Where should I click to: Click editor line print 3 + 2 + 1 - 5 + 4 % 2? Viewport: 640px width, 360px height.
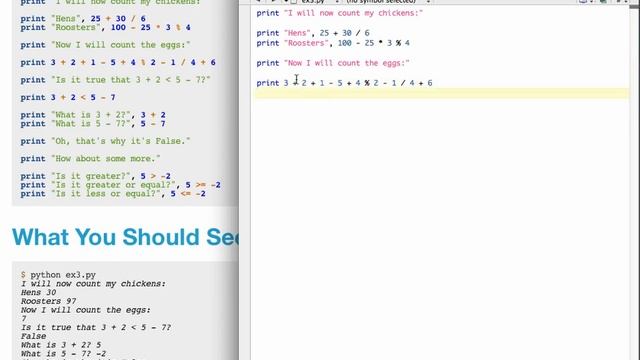tap(344, 83)
